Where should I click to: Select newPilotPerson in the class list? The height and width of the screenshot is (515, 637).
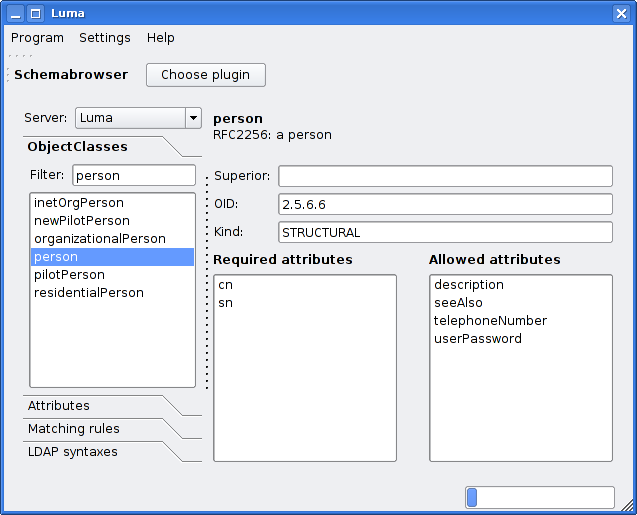point(113,221)
